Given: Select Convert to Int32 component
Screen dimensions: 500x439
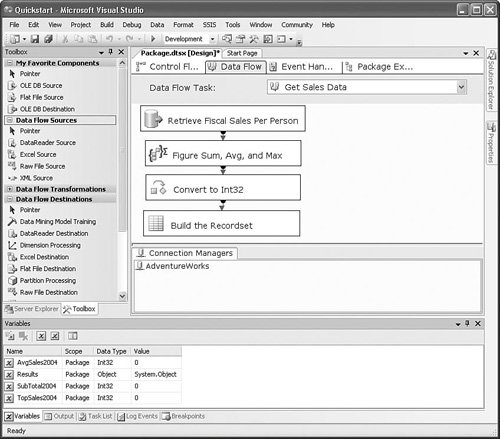Looking at the screenshot, I should point(223,187).
